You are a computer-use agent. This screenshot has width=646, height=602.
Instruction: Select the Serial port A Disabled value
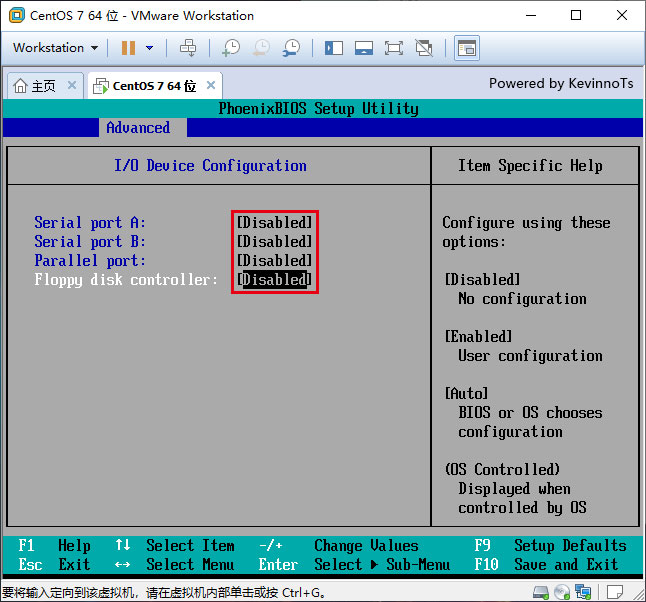pyautogui.click(x=274, y=223)
